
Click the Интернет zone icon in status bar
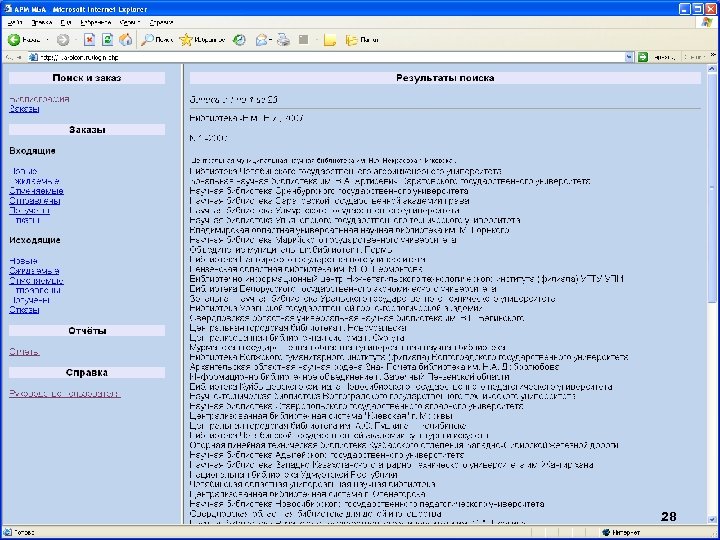tap(606, 532)
